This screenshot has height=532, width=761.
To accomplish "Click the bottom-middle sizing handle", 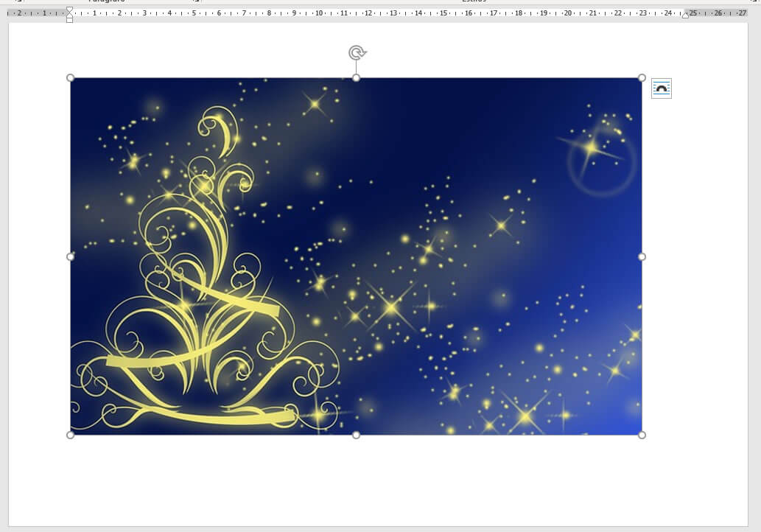I will coord(357,435).
